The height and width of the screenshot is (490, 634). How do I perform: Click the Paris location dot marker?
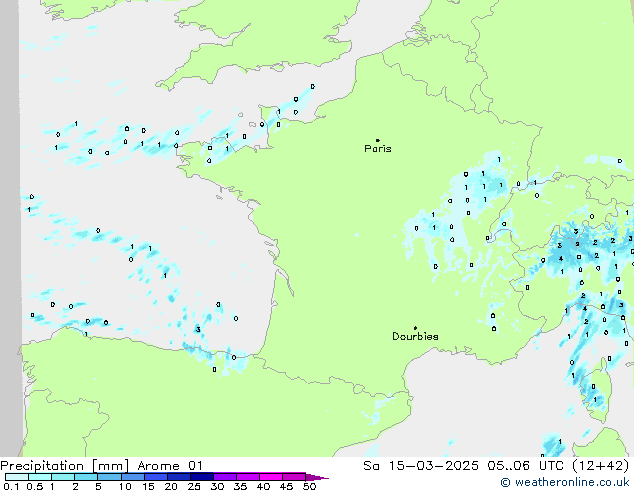pyautogui.click(x=378, y=140)
